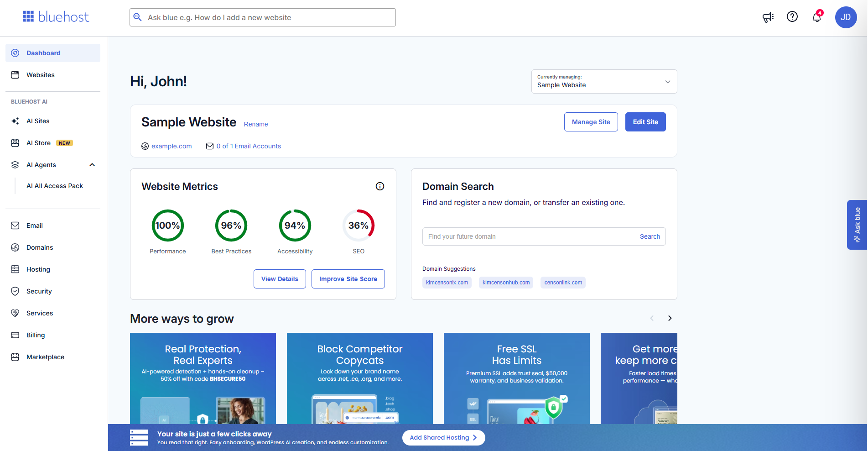The height and width of the screenshot is (451, 868).
Task: Click the Edit Site button
Action: 645,122
